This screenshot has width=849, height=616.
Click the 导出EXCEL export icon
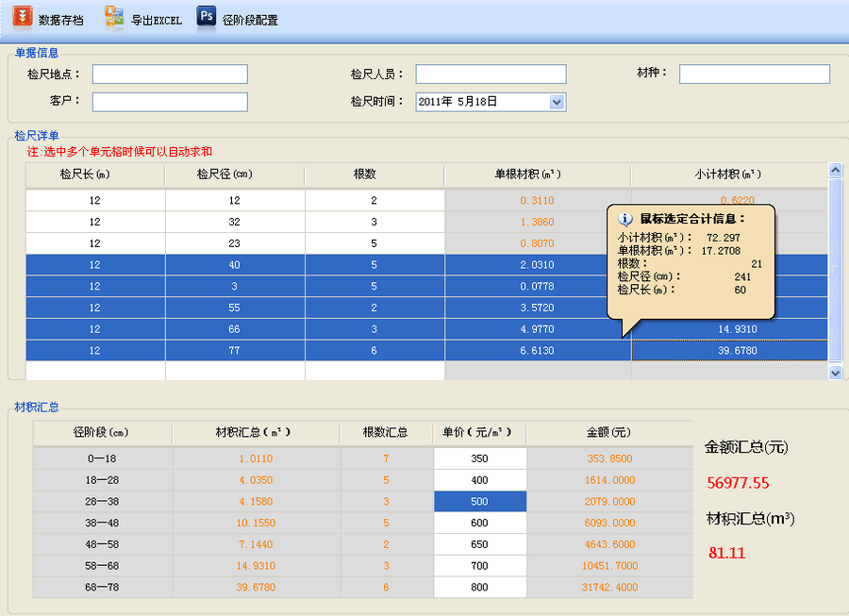pyautogui.click(x=115, y=17)
